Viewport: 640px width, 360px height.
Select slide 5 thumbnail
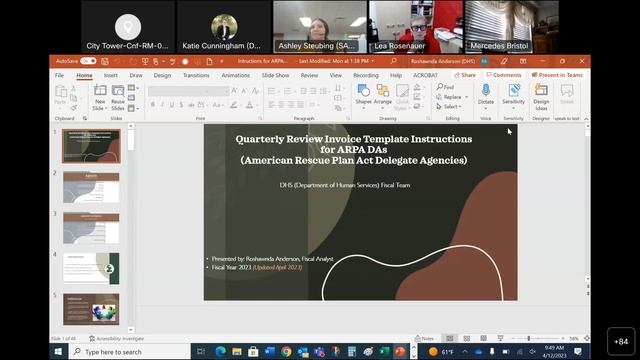pyautogui.click(x=91, y=309)
